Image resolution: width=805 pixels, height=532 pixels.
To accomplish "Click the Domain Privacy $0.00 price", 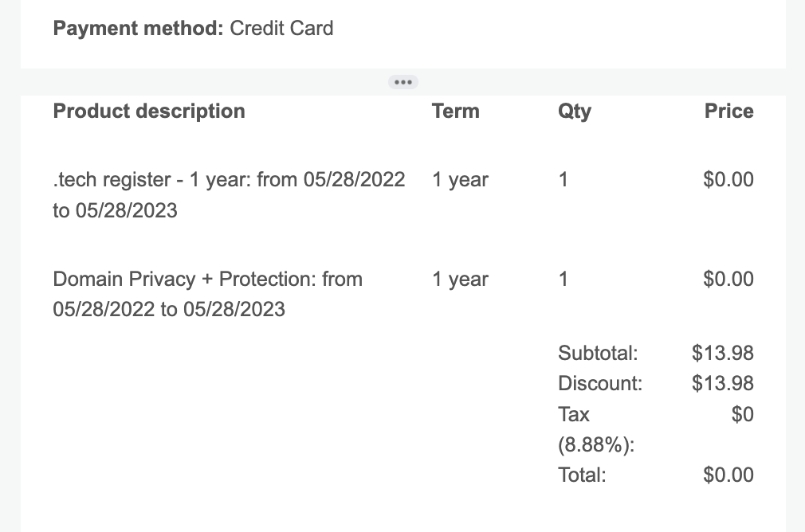I will pos(728,279).
